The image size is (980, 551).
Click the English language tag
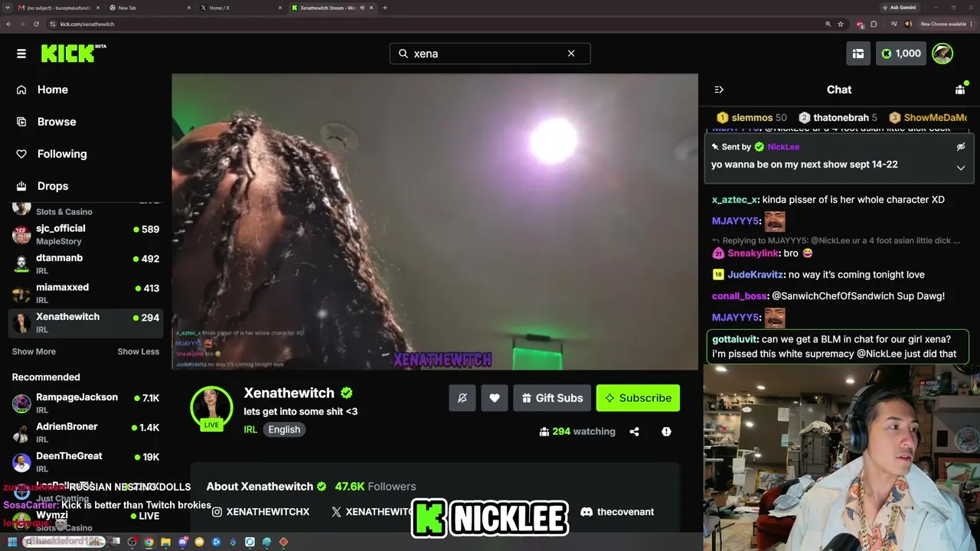pos(284,429)
